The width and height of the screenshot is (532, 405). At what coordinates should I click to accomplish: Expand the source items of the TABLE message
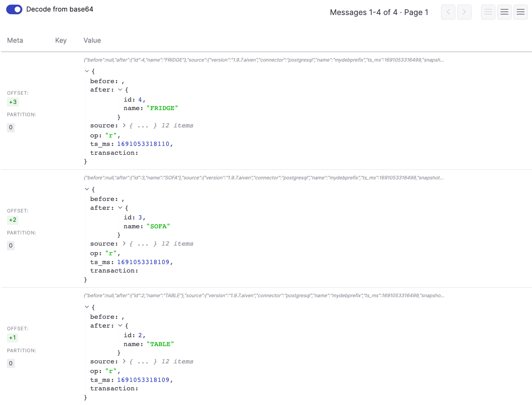pyautogui.click(x=124, y=361)
